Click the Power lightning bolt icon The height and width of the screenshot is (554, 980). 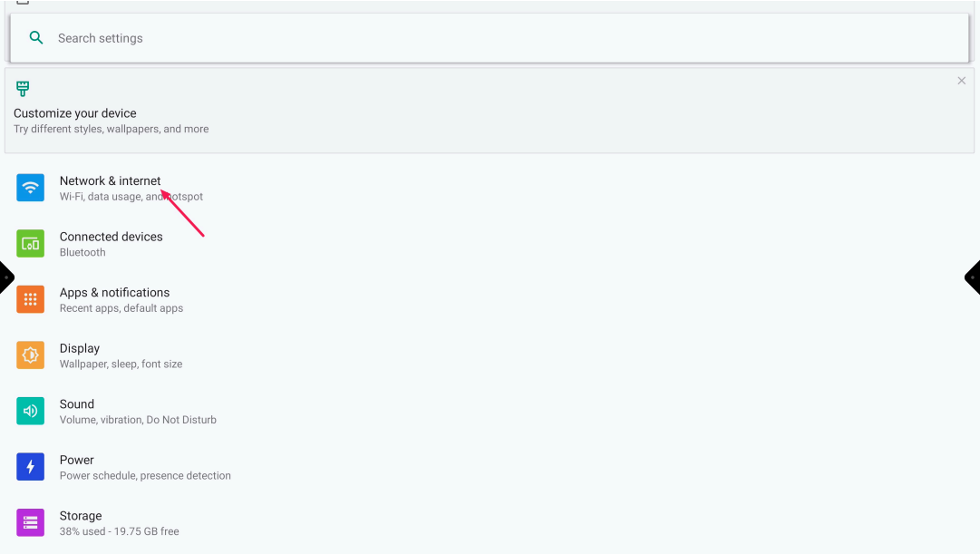click(x=30, y=467)
